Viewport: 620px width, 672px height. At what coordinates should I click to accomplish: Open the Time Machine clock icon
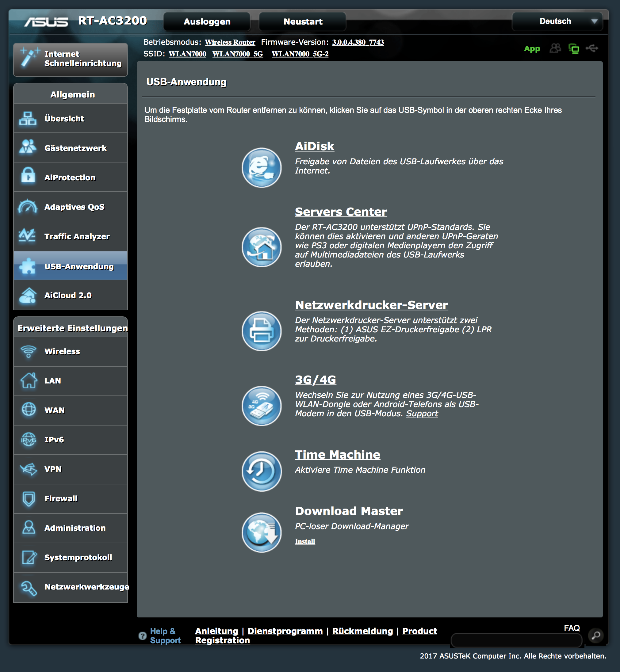261,471
